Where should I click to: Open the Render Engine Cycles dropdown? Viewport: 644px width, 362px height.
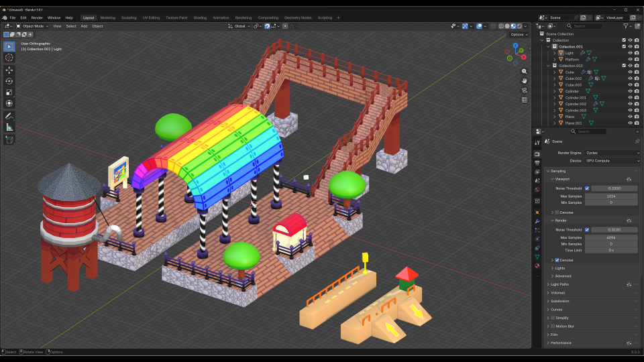click(612, 153)
